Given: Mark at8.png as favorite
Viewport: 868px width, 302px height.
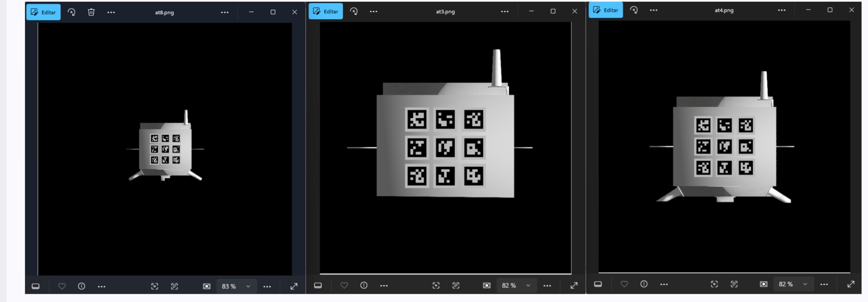Looking at the screenshot, I should pyautogui.click(x=62, y=286).
